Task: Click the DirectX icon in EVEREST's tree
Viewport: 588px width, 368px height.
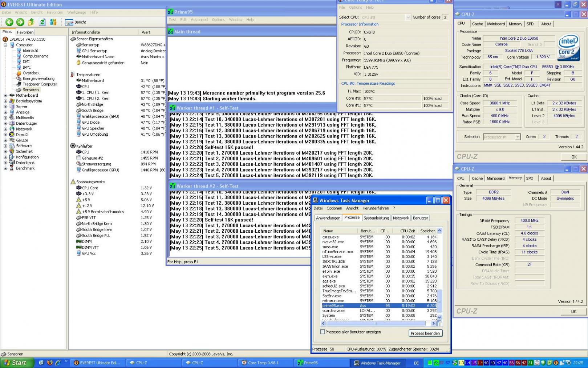Action: coord(12,135)
